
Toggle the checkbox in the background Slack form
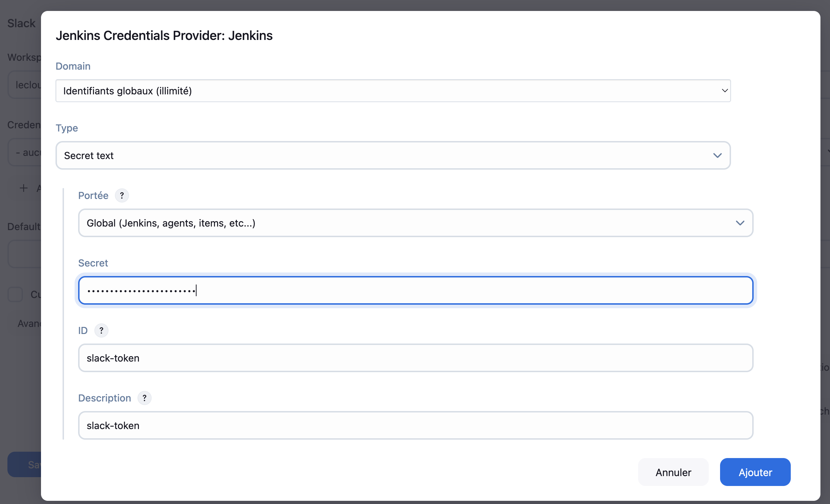pos(15,294)
